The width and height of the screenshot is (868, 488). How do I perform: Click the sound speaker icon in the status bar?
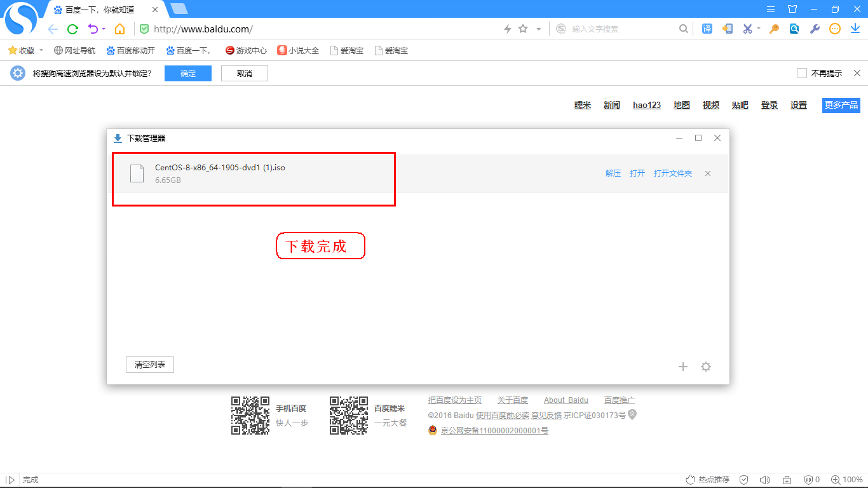click(764, 480)
